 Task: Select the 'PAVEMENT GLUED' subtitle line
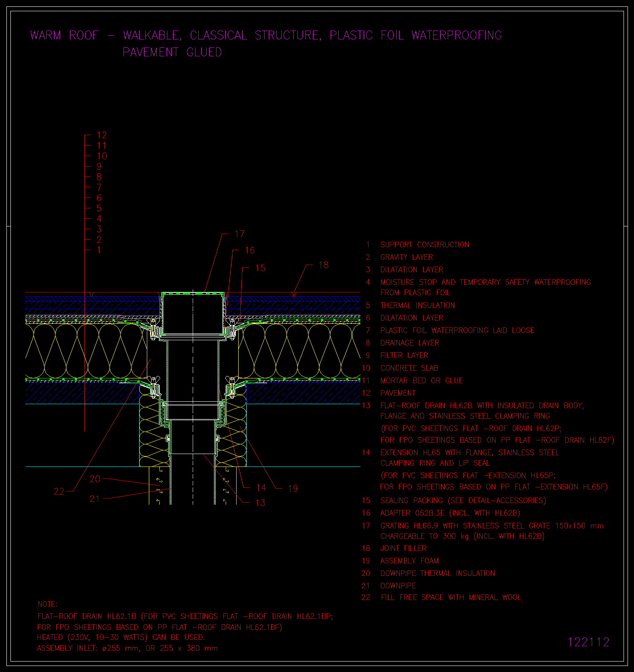172,52
